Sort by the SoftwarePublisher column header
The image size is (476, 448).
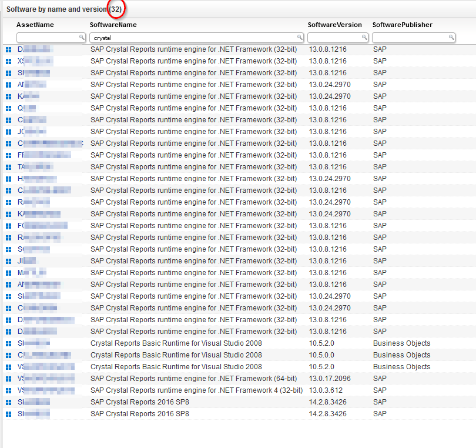point(402,25)
